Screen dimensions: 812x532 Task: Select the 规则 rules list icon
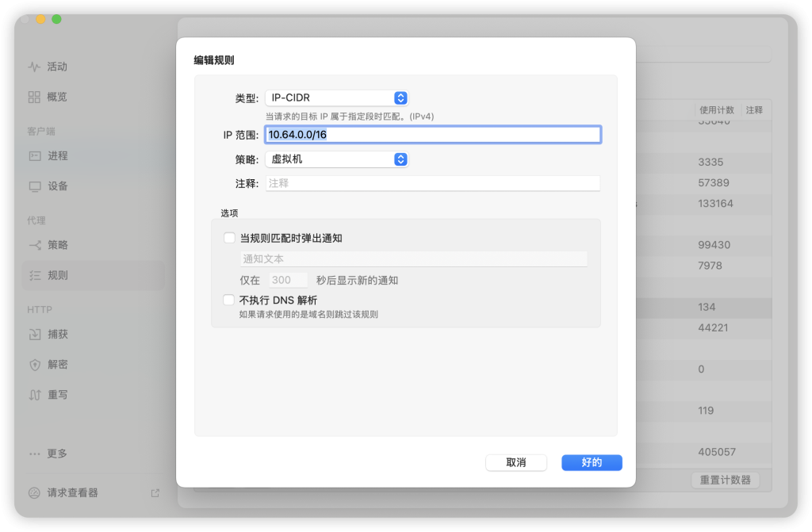tap(35, 276)
